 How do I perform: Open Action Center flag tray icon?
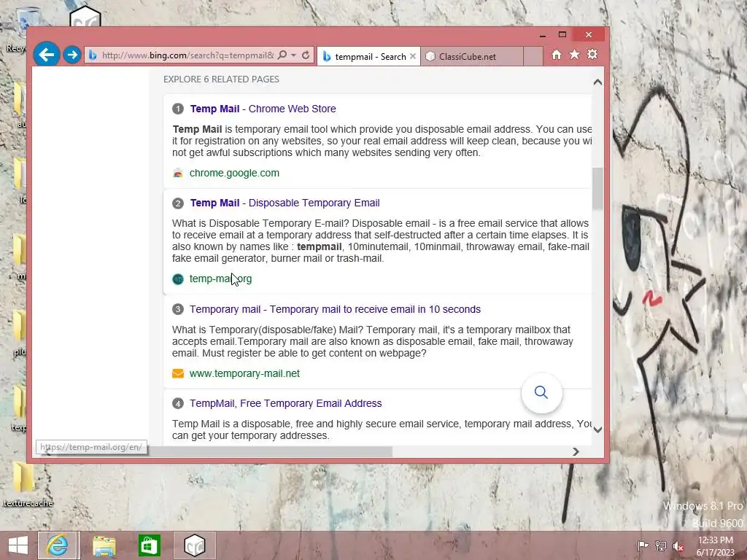click(x=643, y=545)
